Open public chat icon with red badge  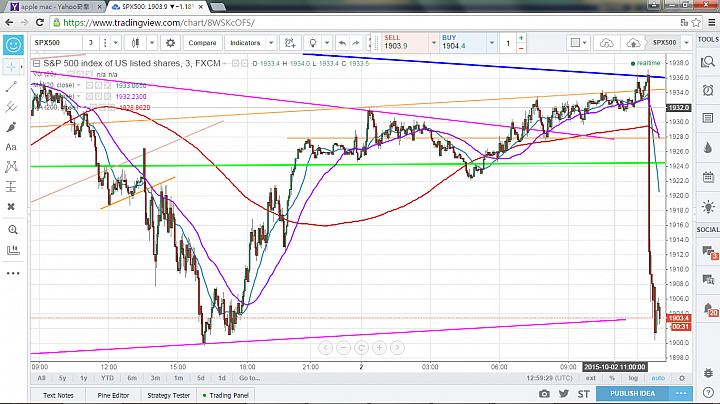coord(708,252)
